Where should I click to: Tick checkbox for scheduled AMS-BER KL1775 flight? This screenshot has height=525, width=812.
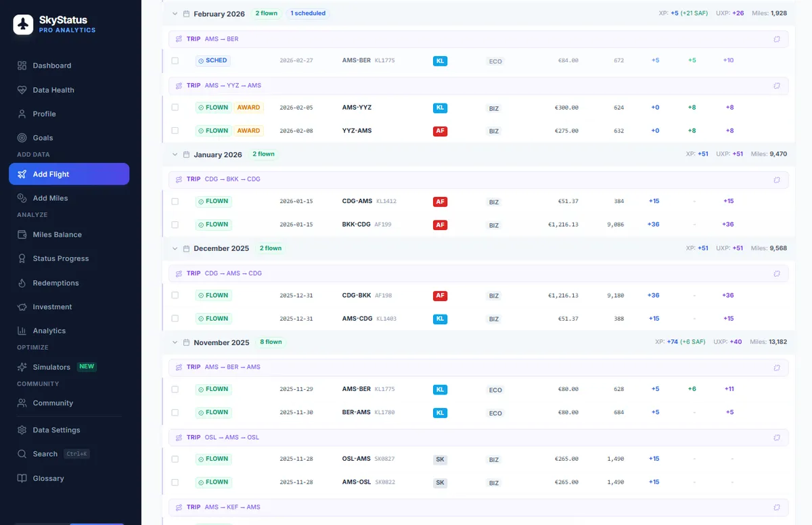click(x=175, y=61)
